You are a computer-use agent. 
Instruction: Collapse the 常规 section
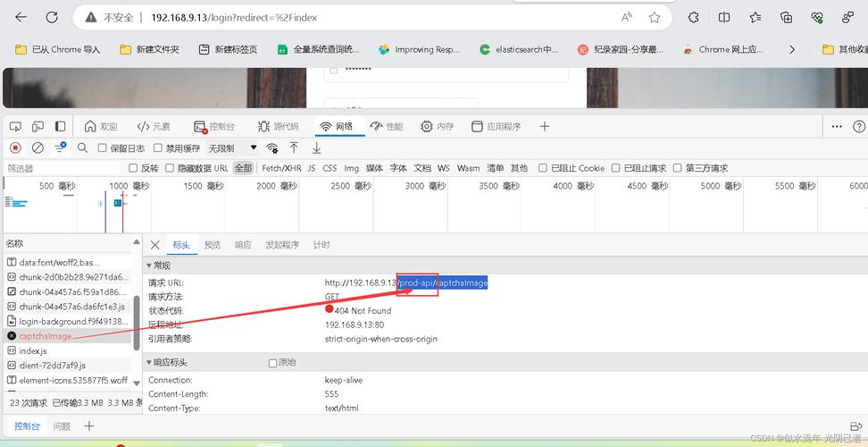(150, 266)
